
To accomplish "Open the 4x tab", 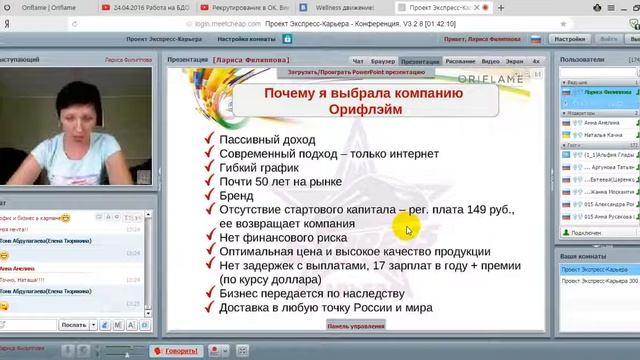I will pyautogui.click(x=536, y=61).
